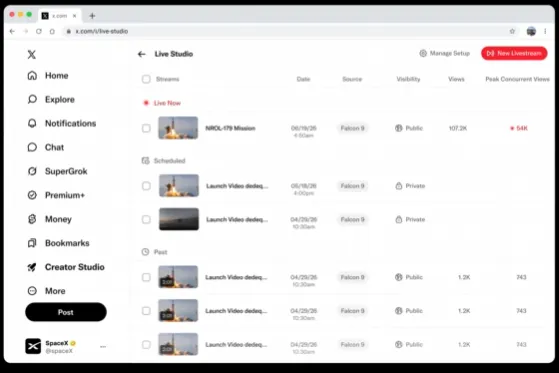Screen dimensions: 559x373
Task: Open the dark 04/29/26 scheduled stream thumbnail
Action: coord(179,219)
